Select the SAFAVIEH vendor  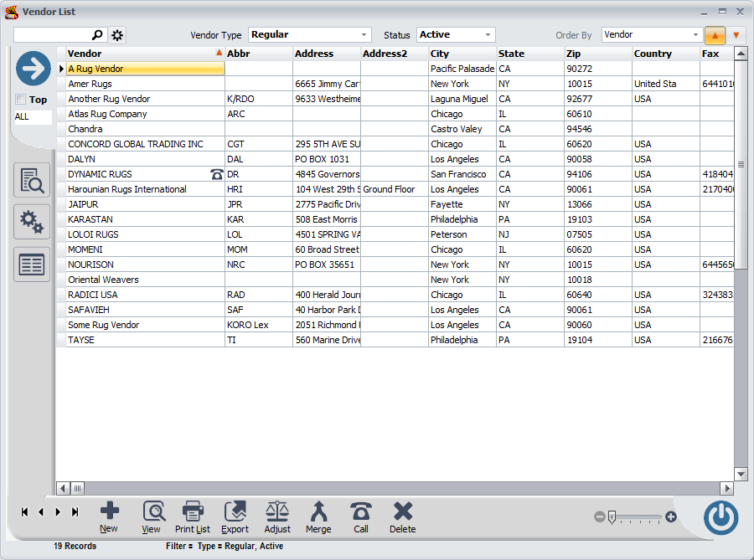[145, 310]
